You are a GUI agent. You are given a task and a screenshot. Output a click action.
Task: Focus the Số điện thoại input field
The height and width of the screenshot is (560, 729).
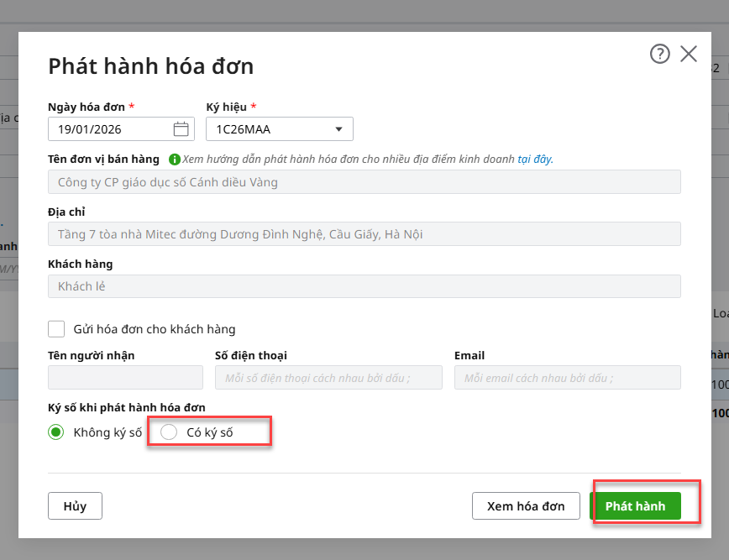point(328,378)
